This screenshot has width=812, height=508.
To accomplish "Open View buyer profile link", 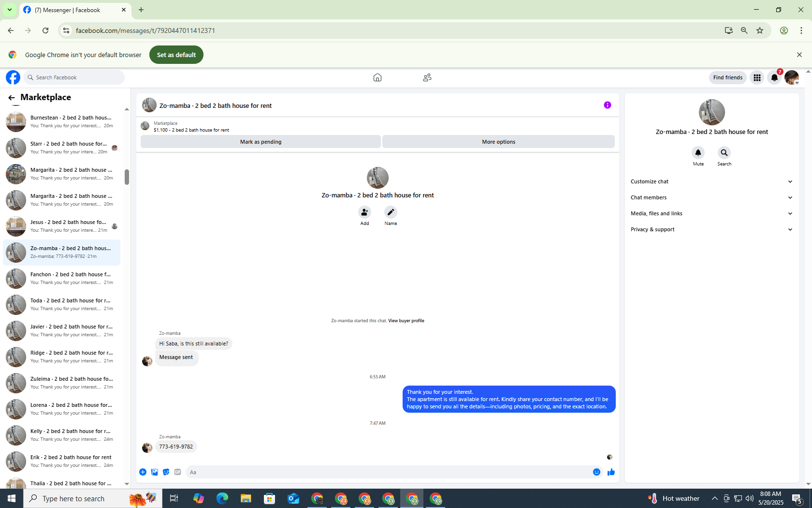I will [406, 321].
